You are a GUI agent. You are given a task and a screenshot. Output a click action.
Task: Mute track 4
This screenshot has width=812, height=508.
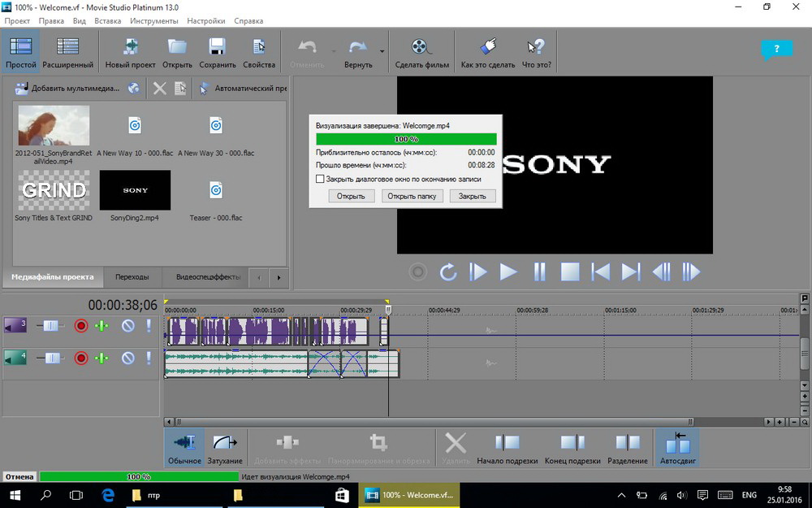[x=128, y=358]
